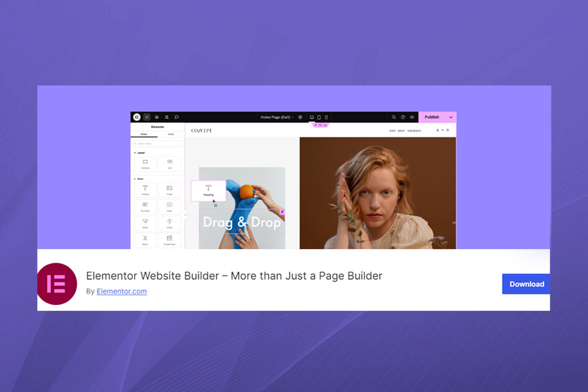Switch to tablet responsive view
Image resolution: width=588 pixels, height=392 pixels.
pos(319,117)
